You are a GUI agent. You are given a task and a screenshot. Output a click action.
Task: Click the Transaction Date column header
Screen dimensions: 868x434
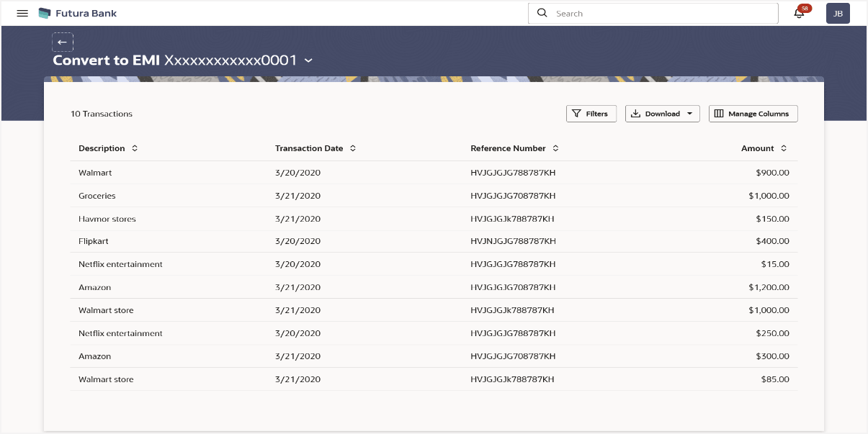click(309, 148)
